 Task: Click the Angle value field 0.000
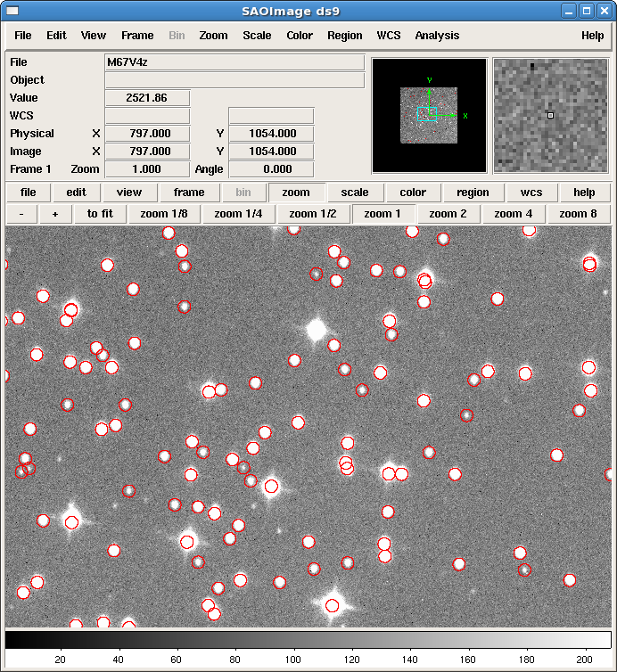point(271,169)
